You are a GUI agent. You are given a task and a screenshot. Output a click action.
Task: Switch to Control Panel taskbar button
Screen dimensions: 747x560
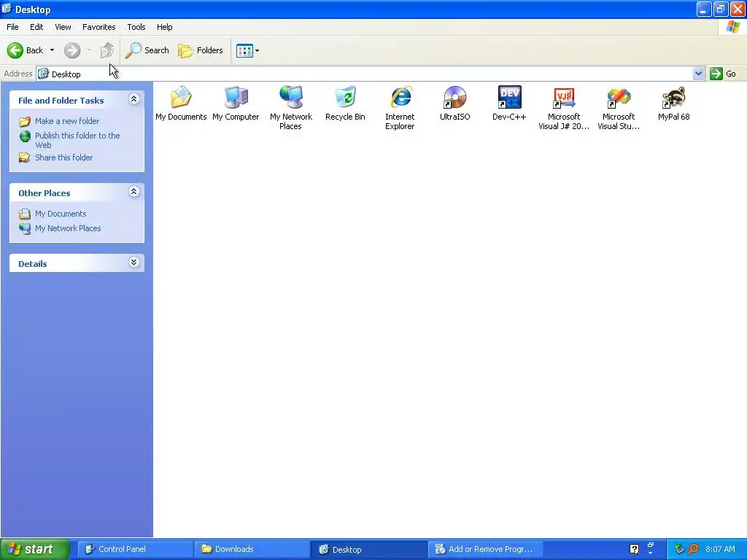point(135,549)
